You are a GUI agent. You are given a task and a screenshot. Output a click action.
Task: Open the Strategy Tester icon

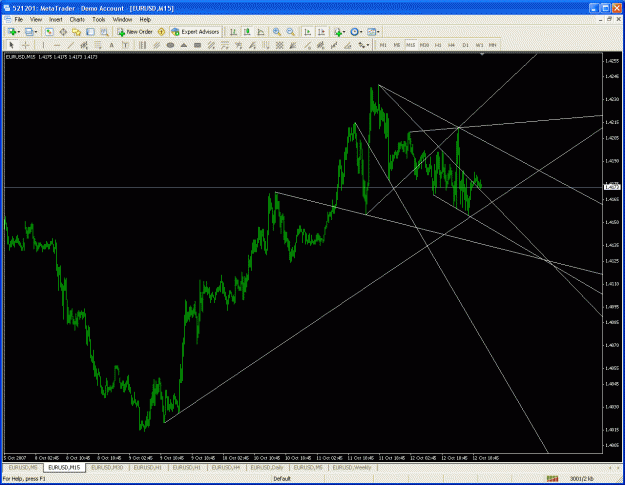tap(104, 32)
